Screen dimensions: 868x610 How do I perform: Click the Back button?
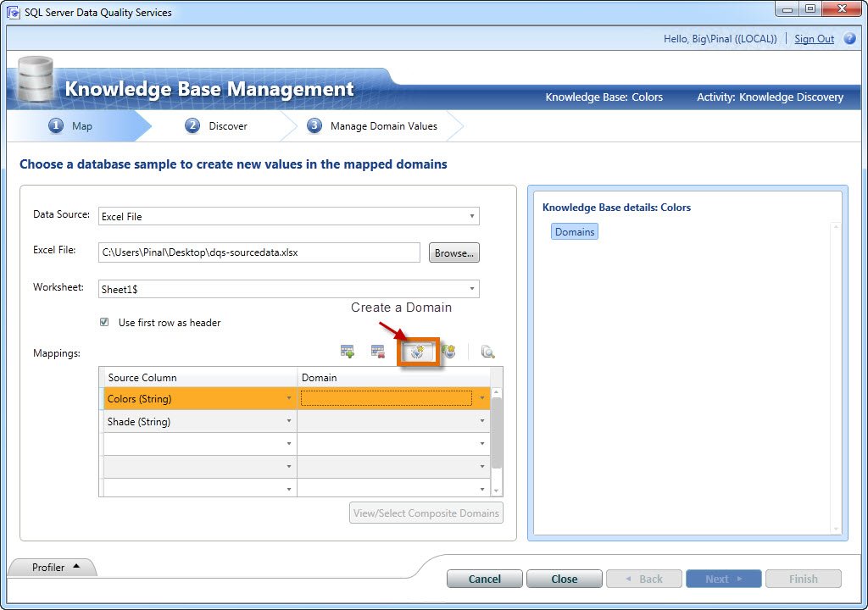pyautogui.click(x=644, y=579)
